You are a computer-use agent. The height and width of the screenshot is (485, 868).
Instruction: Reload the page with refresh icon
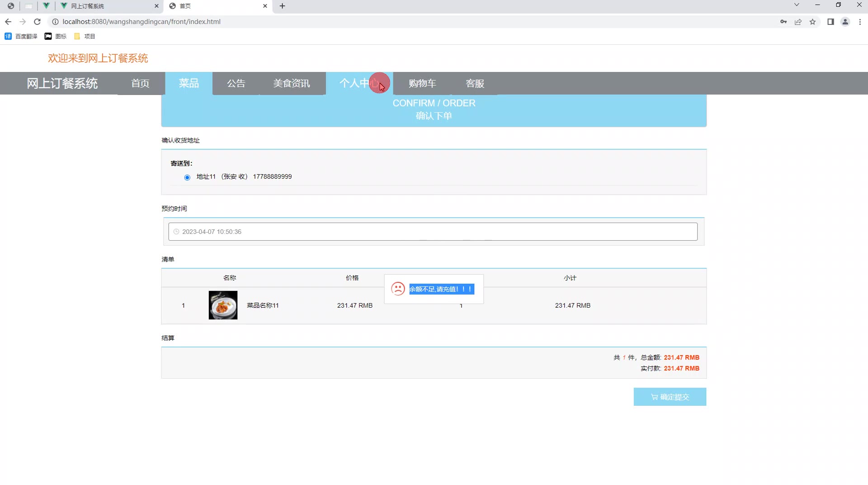[x=38, y=22]
